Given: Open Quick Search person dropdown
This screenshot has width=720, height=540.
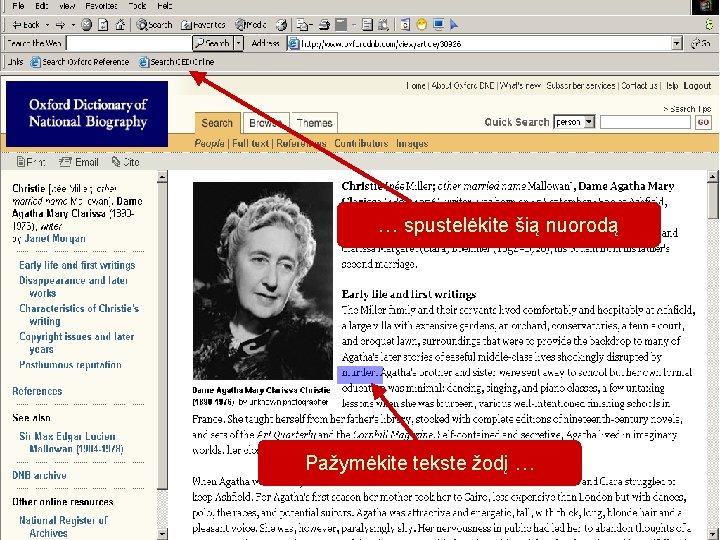Looking at the screenshot, I should click(589, 122).
